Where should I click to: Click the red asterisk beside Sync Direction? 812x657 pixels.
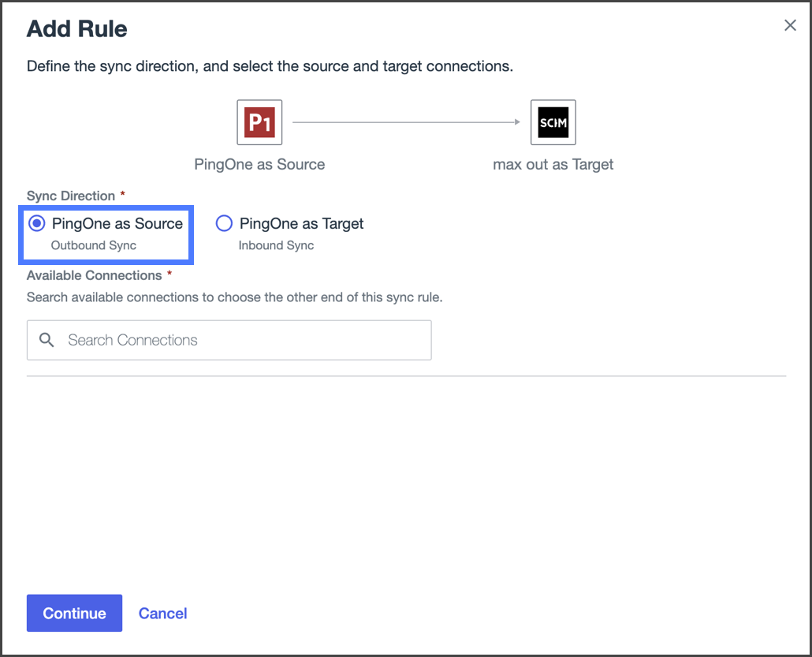(x=123, y=194)
